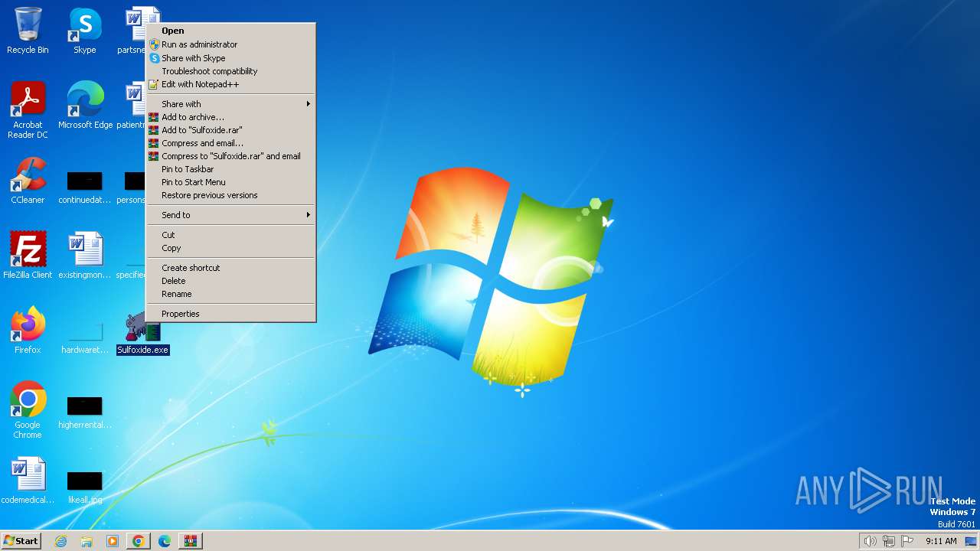Open the Action Center flag icon

pos(907,541)
